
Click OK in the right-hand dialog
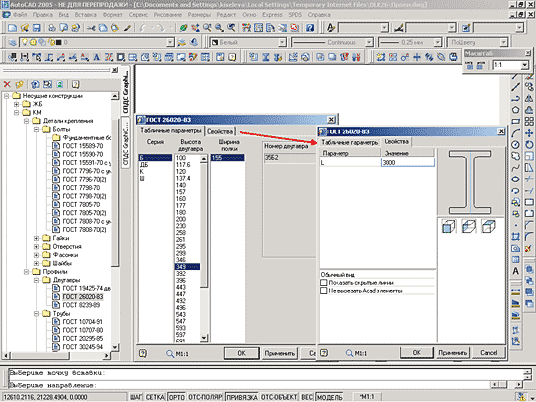point(416,352)
